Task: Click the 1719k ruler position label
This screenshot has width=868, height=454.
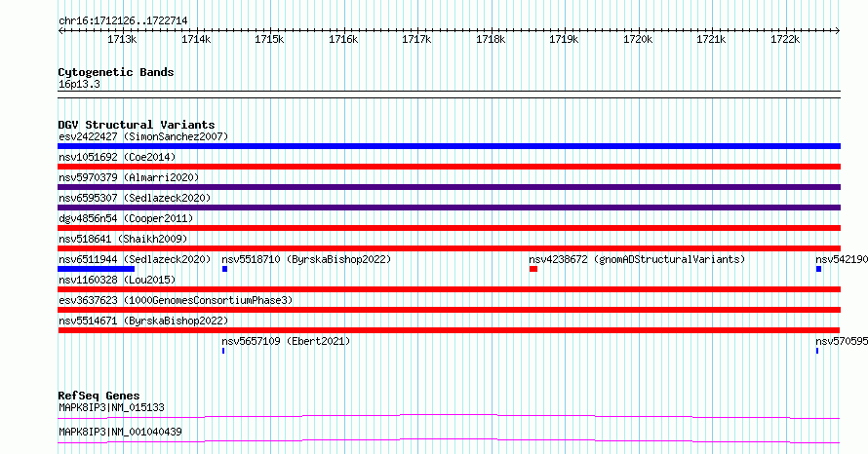Action: tap(564, 39)
